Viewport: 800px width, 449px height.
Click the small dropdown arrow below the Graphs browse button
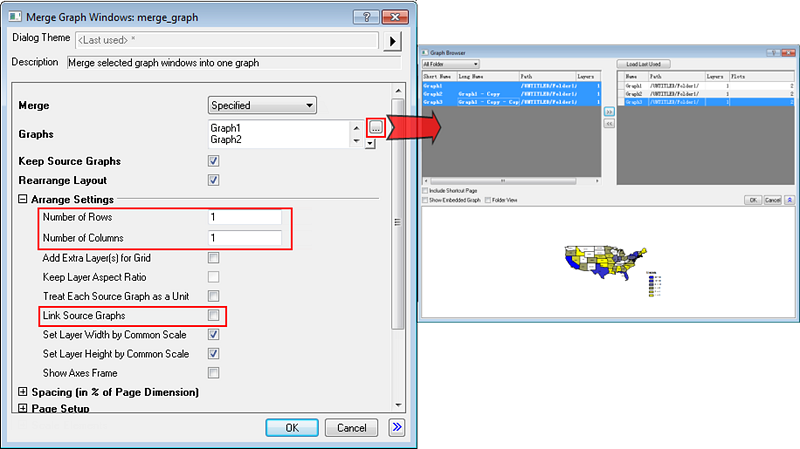370,144
